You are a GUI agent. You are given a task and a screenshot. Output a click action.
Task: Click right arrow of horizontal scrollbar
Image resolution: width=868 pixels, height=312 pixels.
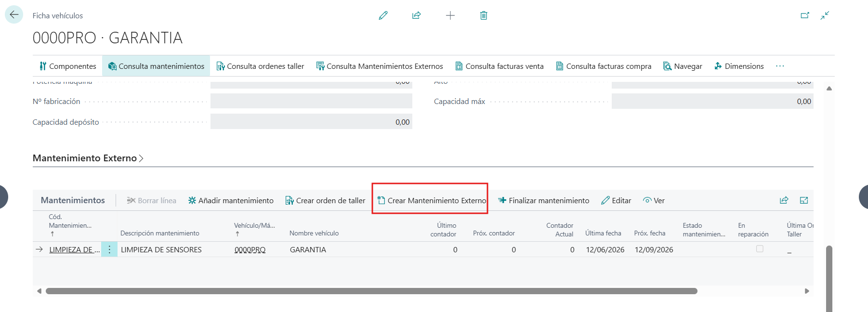coord(807,291)
